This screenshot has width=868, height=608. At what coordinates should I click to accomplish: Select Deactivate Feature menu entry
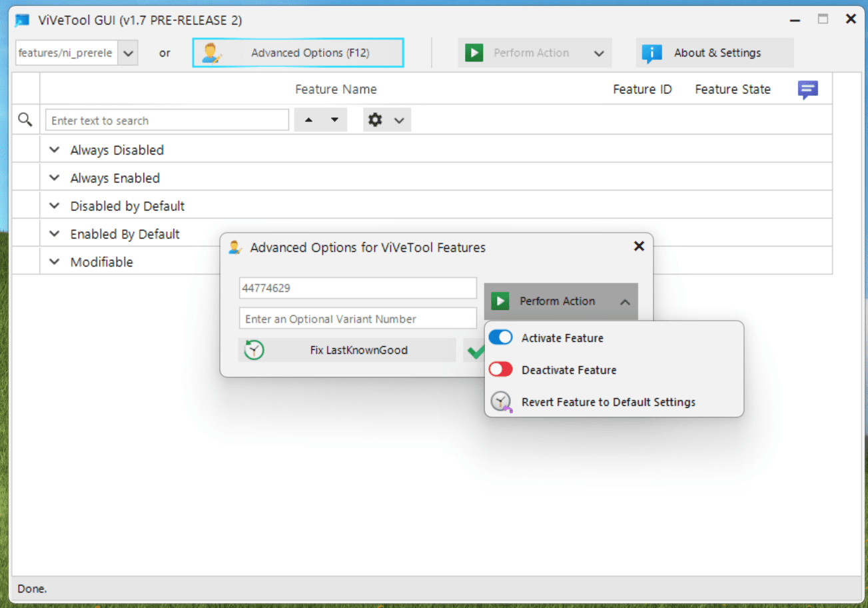pyautogui.click(x=614, y=370)
